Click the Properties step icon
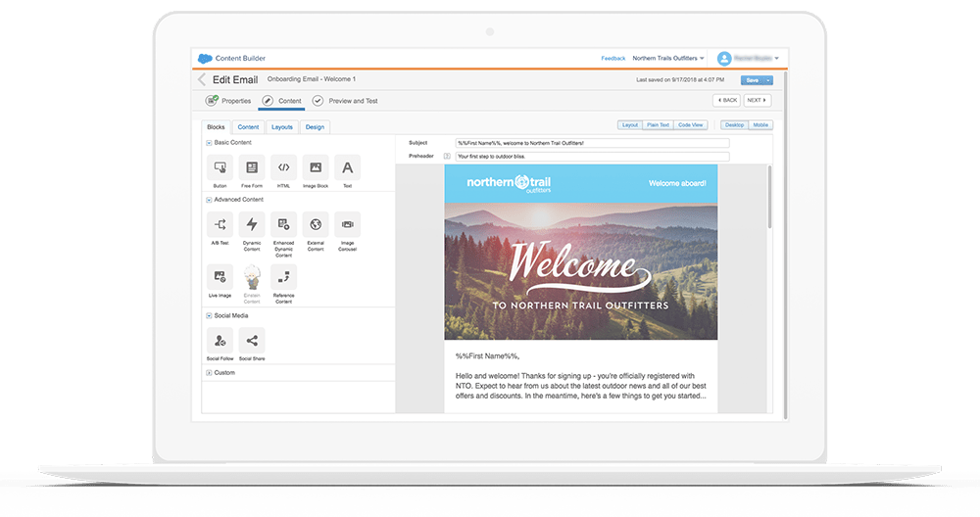 212,101
